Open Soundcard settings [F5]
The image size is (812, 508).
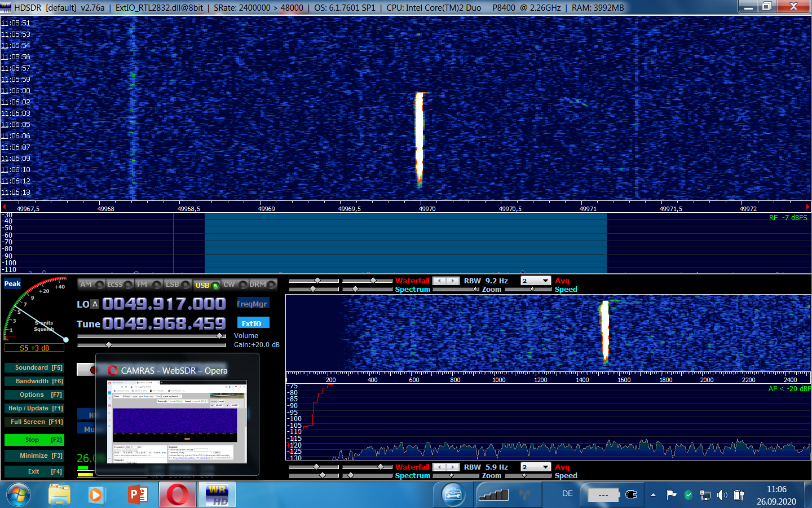(x=34, y=367)
